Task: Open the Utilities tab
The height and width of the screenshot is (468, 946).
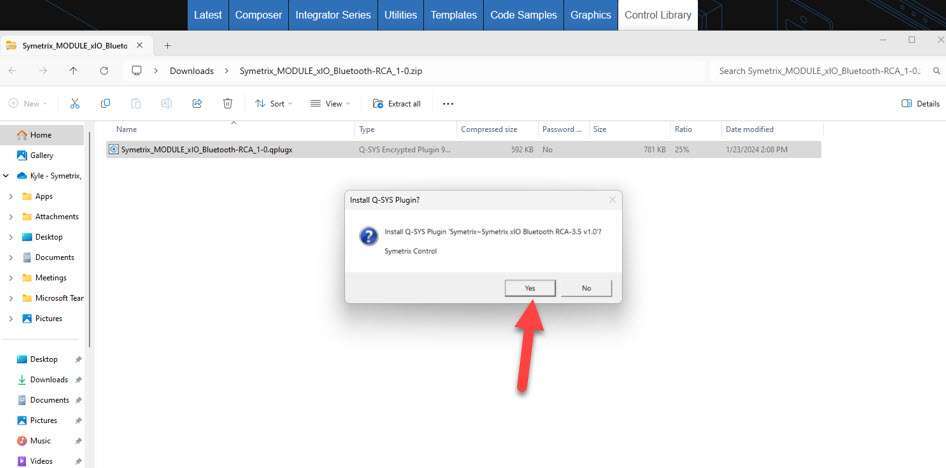Action: (x=401, y=15)
